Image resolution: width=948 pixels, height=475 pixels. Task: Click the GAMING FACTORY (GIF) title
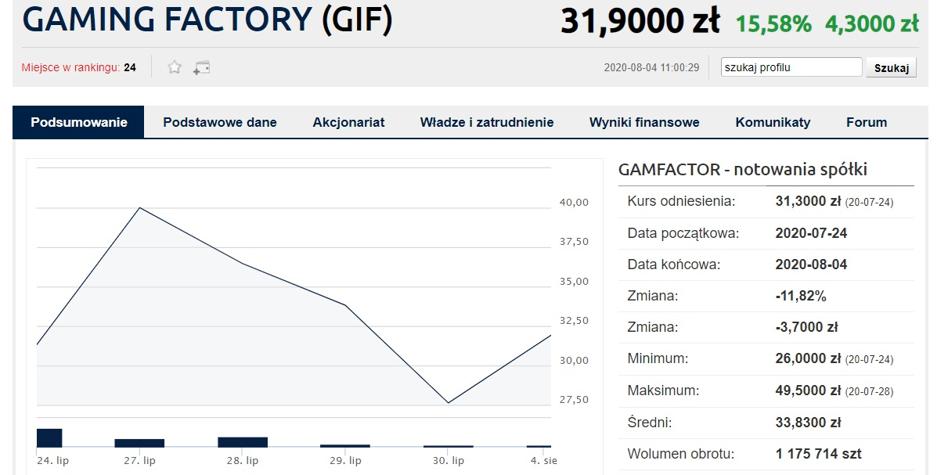pyautogui.click(x=207, y=19)
